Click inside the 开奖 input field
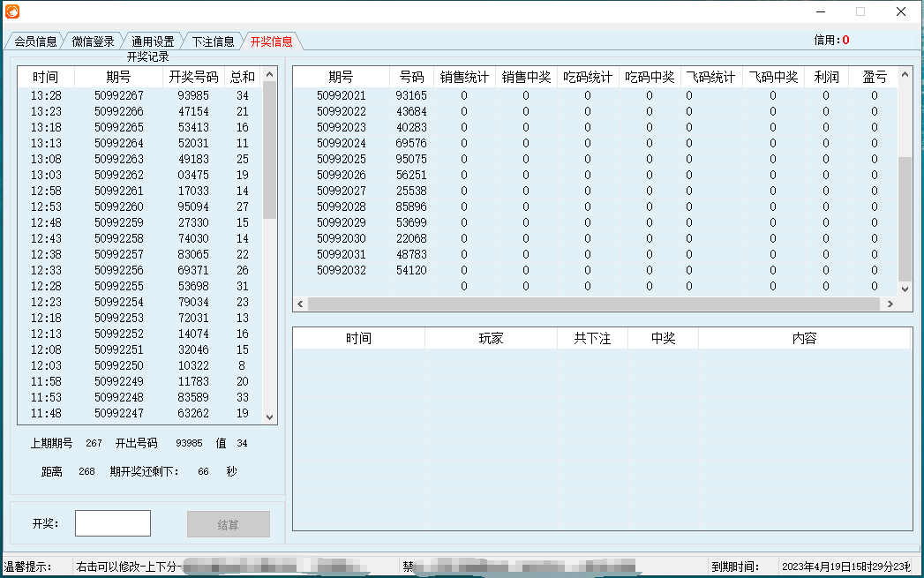924x578 pixels. click(112, 522)
